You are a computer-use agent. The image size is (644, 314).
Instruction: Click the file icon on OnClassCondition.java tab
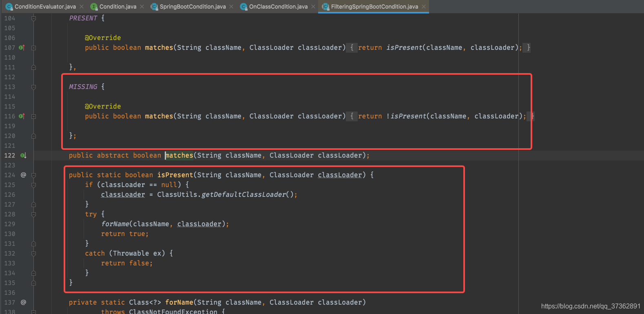243,7
